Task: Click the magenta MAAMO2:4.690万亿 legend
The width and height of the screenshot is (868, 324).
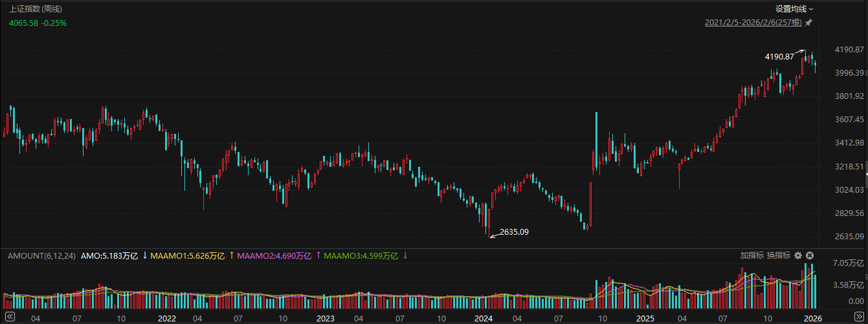Action: pos(274,256)
